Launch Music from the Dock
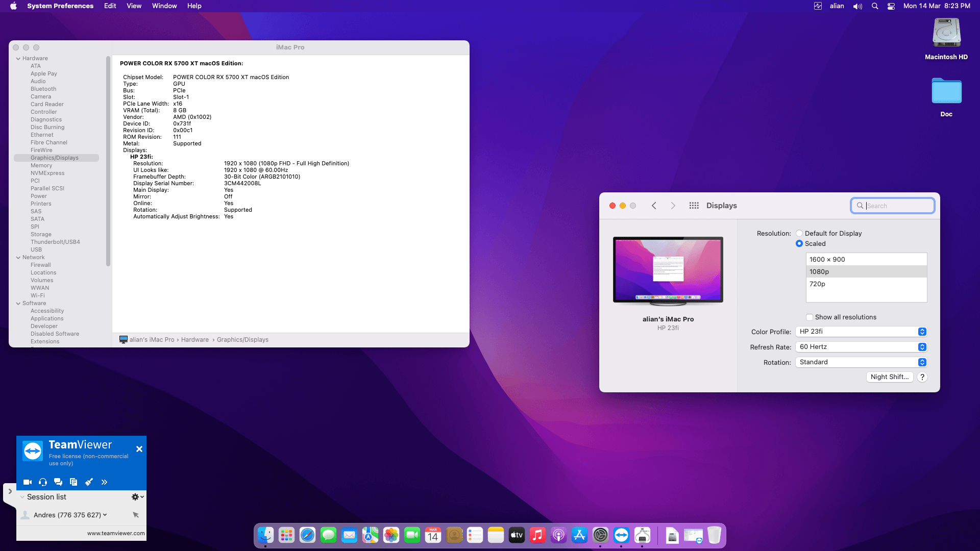Viewport: 980px width, 551px height. (537, 535)
